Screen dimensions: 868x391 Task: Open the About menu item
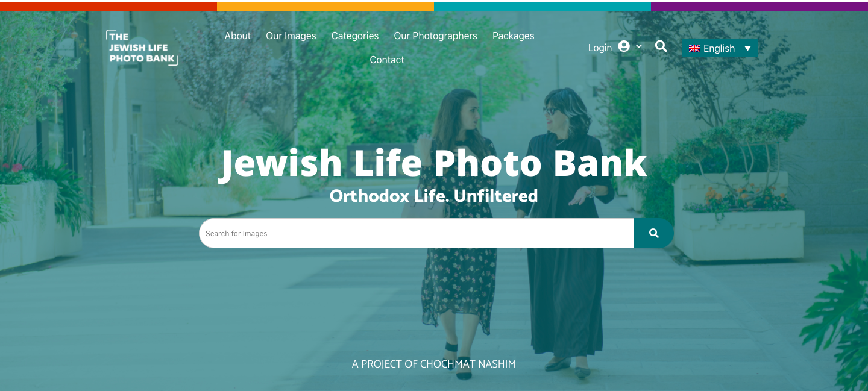click(x=237, y=36)
